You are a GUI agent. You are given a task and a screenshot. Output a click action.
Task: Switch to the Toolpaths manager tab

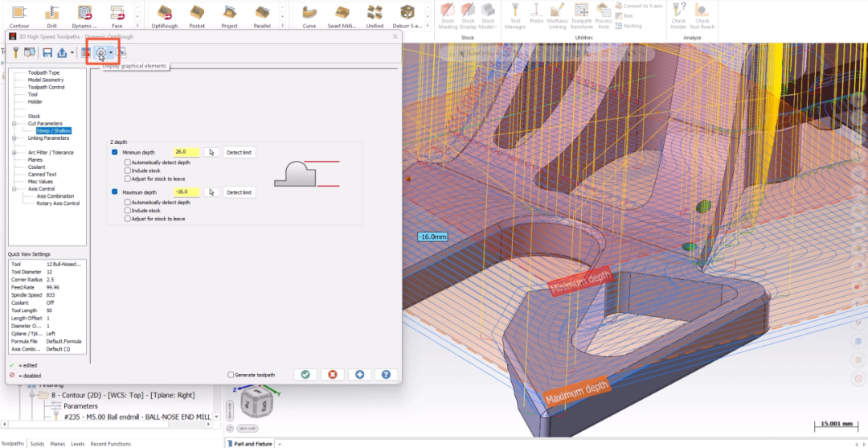coord(13,443)
